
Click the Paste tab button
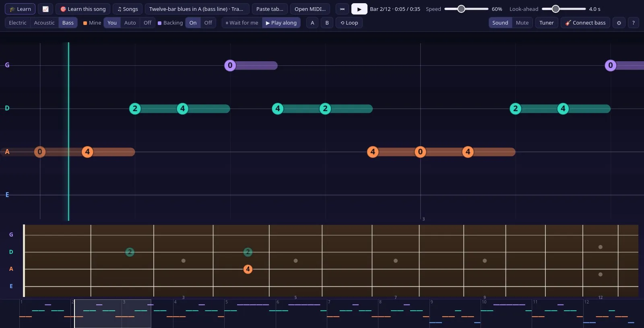pos(270,9)
